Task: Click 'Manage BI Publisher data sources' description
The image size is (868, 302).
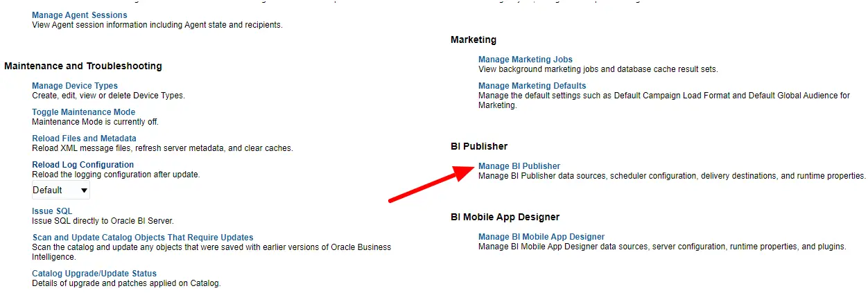Action: [672, 176]
